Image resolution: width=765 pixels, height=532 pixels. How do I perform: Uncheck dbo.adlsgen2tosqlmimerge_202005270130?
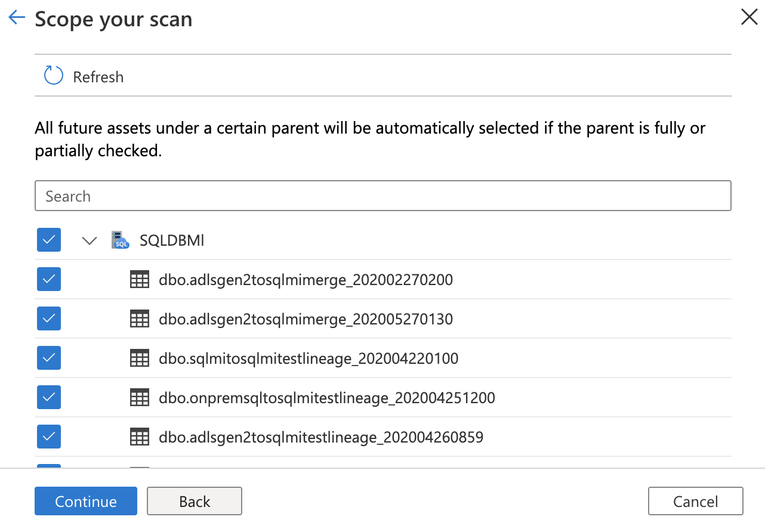pyautogui.click(x=48, y=318)
